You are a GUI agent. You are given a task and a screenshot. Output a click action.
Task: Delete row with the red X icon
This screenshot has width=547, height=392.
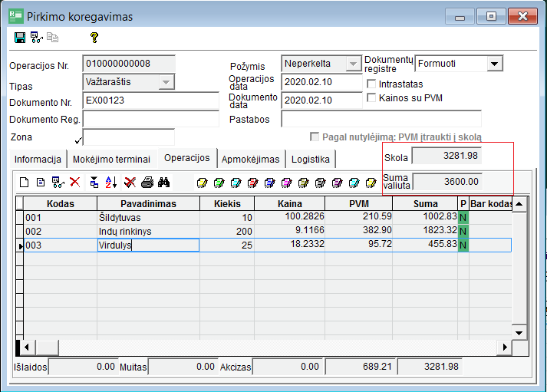(75, 182)
